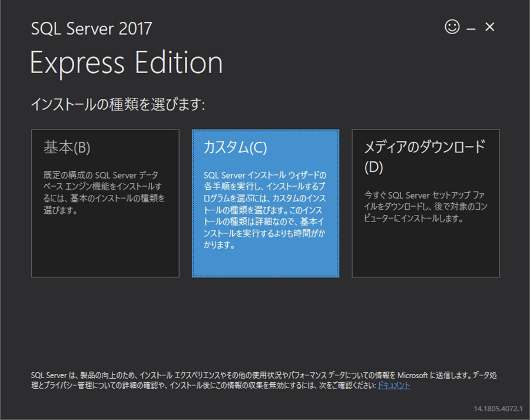Image resolution: width=530 pixels, height=420 pixels.
Task: Open the ドキュメント privacy documentation link
Action: (x=394, y=385)
